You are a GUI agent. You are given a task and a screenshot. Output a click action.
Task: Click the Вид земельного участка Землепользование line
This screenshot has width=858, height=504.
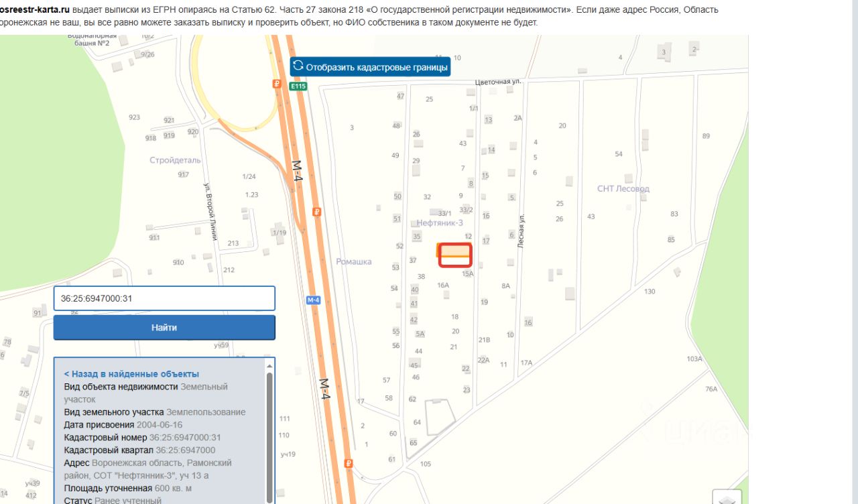(x=155, y=412)
